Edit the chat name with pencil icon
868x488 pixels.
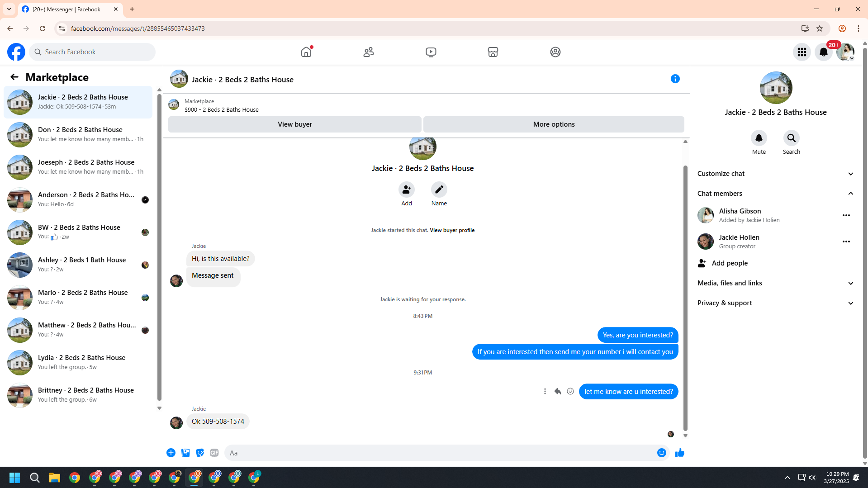(x=439, y=190)
